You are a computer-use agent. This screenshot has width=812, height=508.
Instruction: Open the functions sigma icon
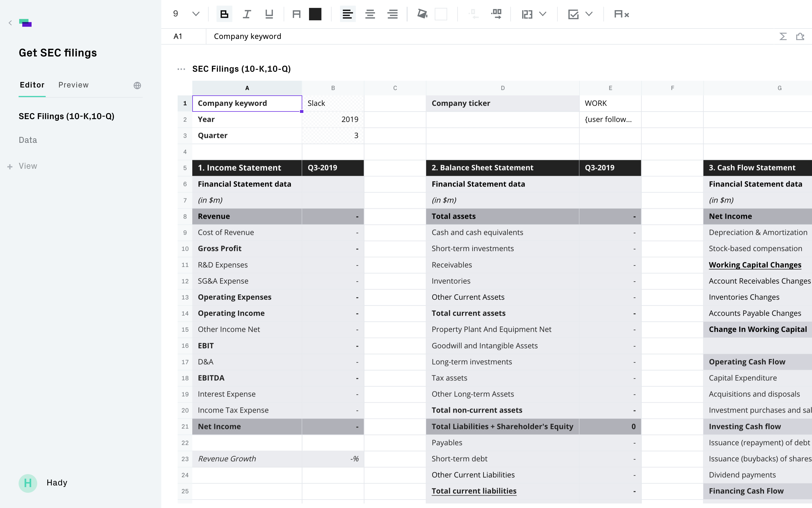(x=783, y=36)
